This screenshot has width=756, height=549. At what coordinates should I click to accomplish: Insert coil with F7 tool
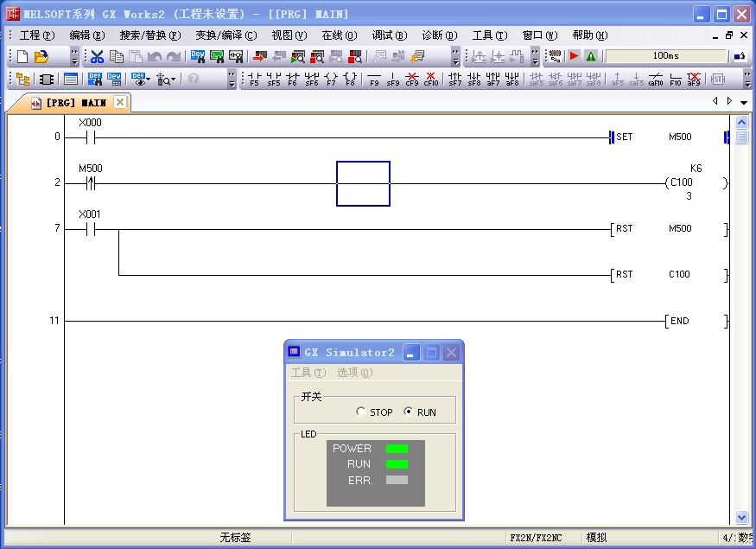[331, 79]
